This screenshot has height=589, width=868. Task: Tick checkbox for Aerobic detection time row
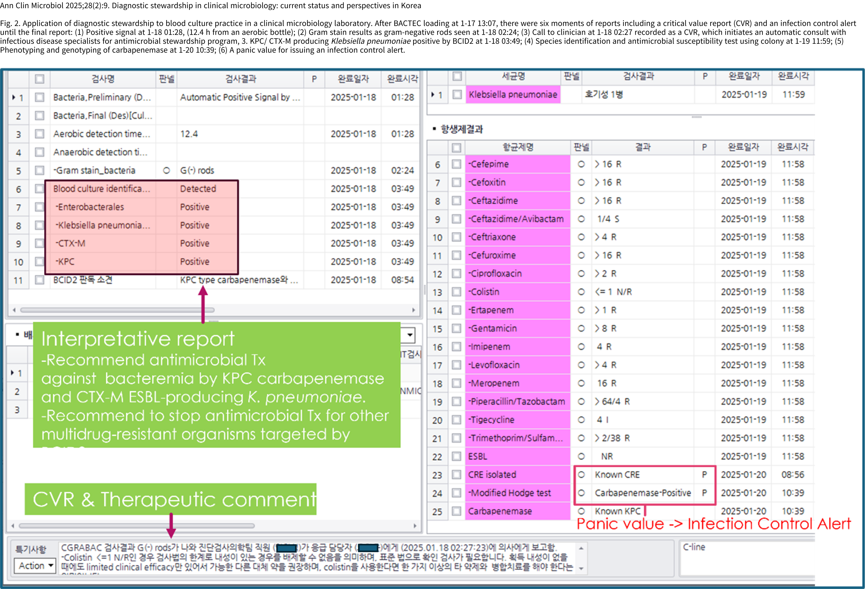click(40, 134)
